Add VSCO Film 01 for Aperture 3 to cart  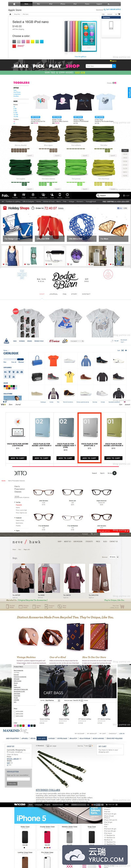coord(89,458)
